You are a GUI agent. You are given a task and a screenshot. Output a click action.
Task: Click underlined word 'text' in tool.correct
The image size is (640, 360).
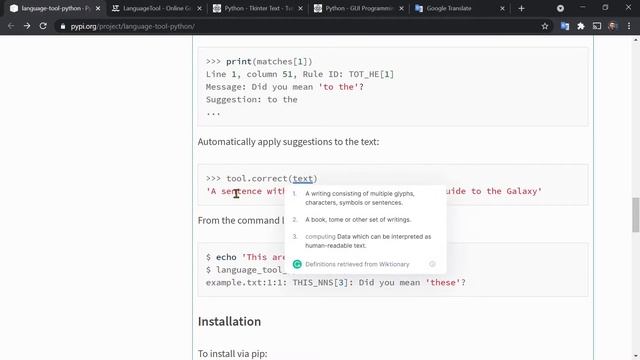(302, 178)
